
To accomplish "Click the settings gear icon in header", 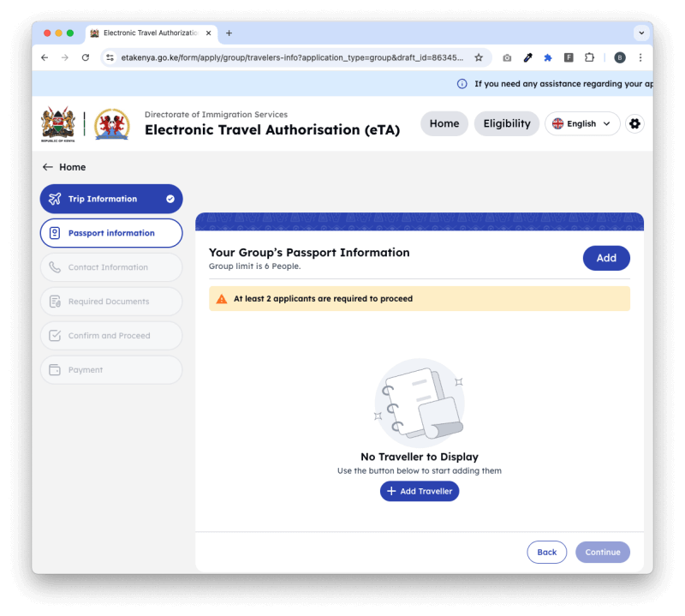I will pyautogui.click(x=634, y=123).
